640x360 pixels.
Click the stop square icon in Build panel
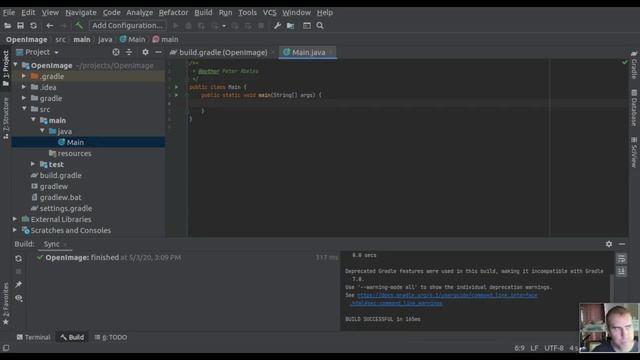point(18,271)
